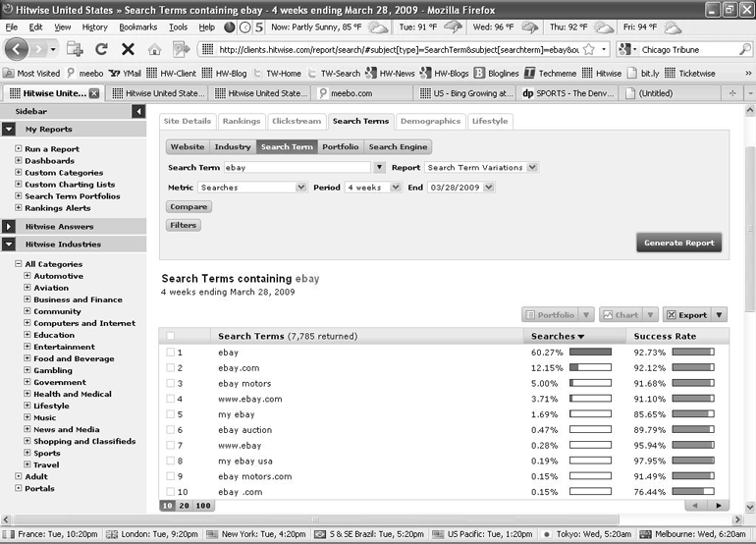Click the new tab toolbar icon

(75, 49)
